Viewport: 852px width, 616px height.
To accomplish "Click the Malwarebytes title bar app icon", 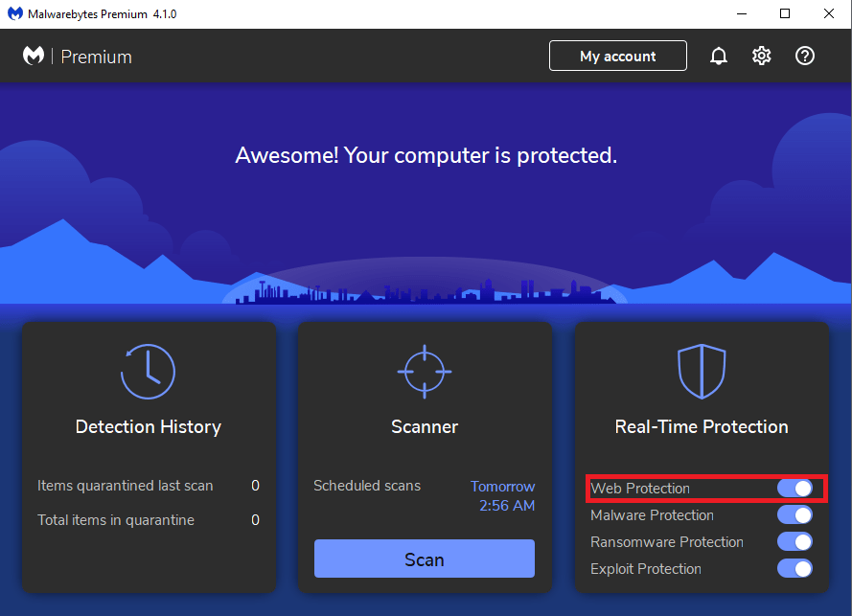I will [x=15, y=13].
